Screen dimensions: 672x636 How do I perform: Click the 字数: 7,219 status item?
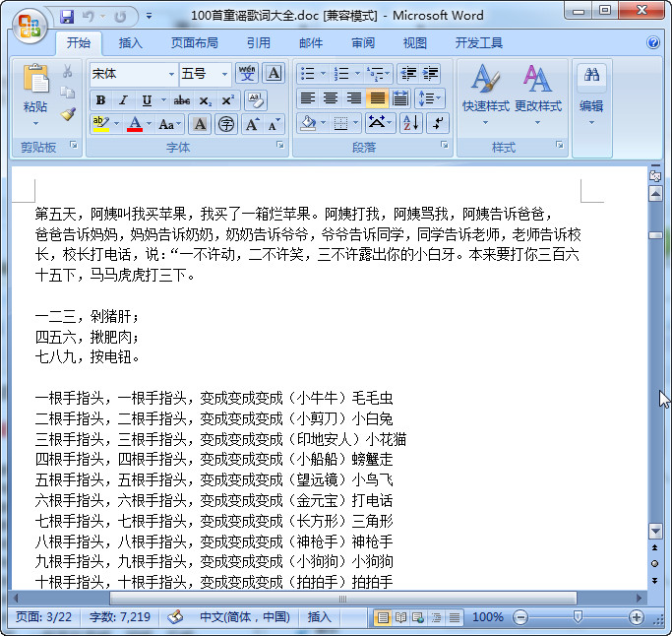click(x=120, y=616)
